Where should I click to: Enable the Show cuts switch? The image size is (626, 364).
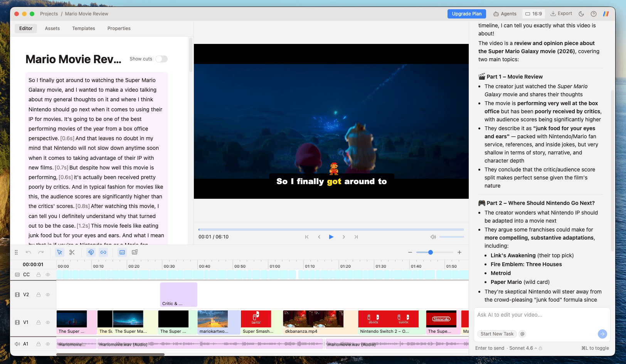[162, 59]
